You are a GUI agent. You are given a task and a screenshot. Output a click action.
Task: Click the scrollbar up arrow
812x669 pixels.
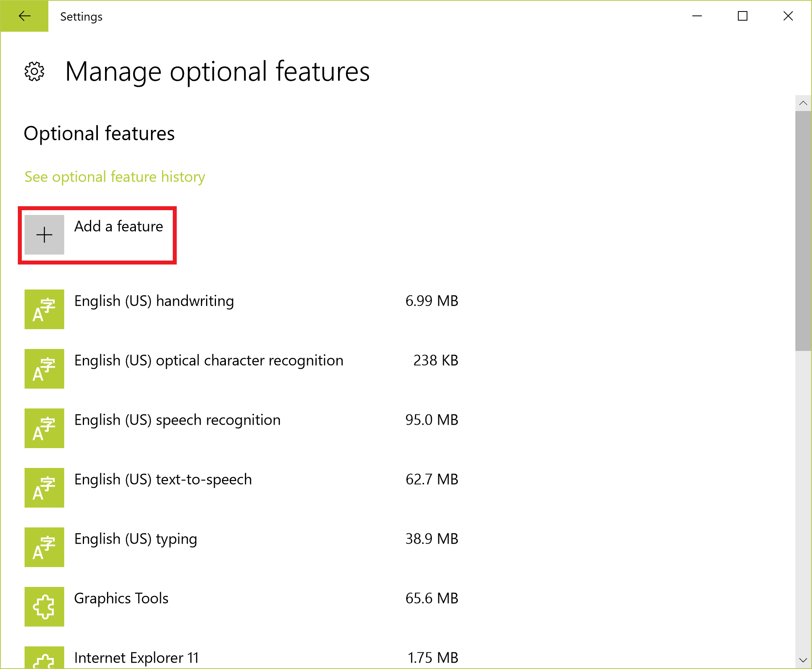(803, 103)
